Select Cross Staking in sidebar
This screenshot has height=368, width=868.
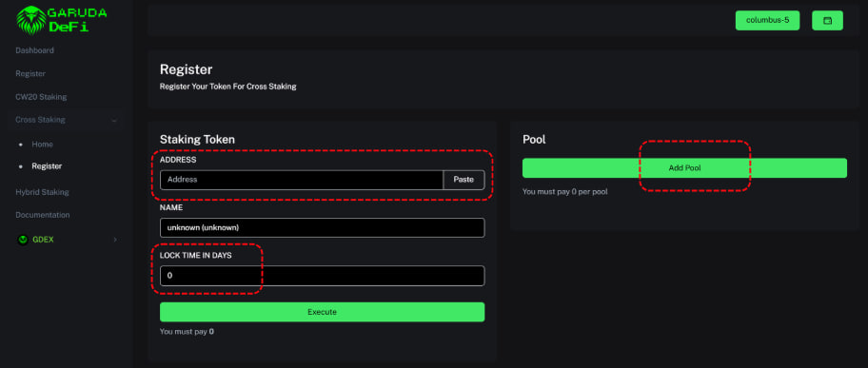coord(40,120)
